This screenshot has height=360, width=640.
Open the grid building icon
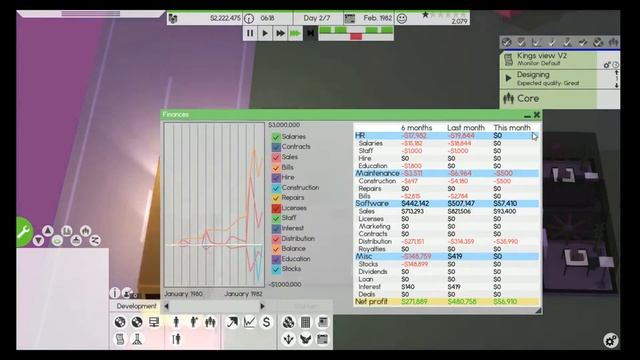(x=305, y=322)
